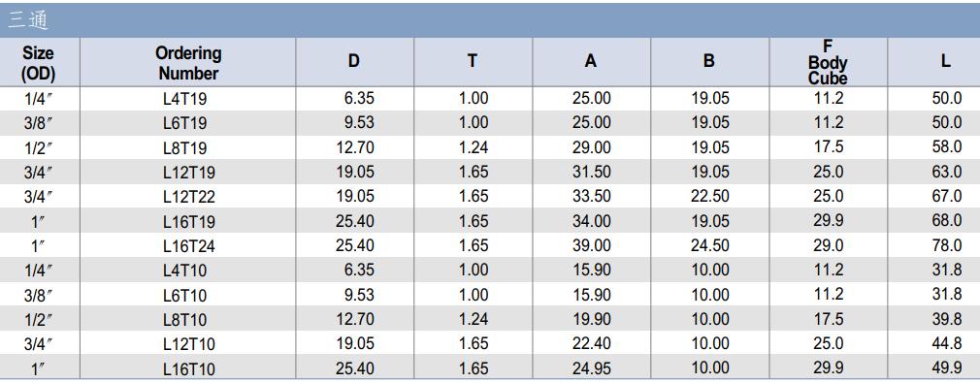Viewport: 980px width, 383px height.
Task: Click ordering number L12T10
Action: point(189,344)
